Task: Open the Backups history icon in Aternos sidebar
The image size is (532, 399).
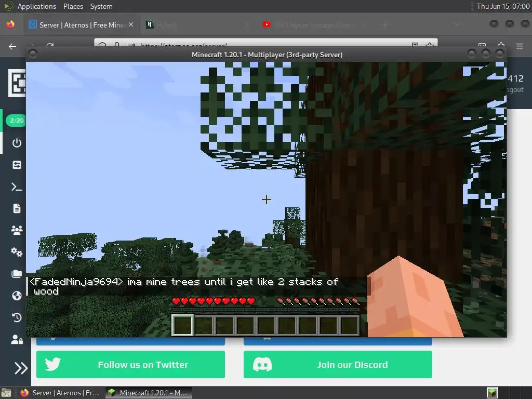Action: (x=17, y=317)
